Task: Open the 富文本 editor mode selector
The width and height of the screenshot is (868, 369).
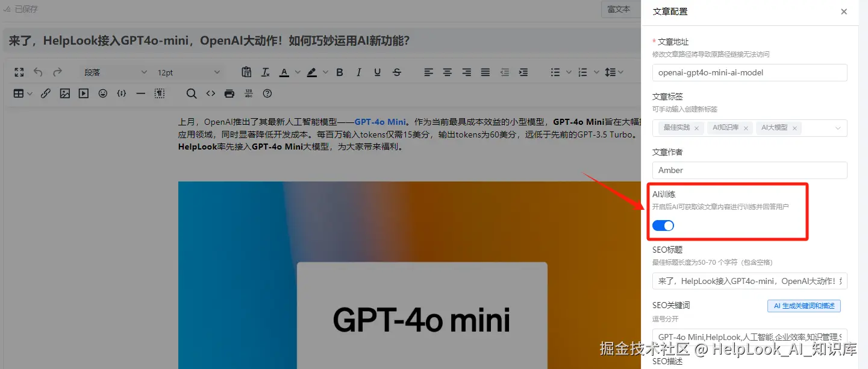Action: [x=620, y=9]
